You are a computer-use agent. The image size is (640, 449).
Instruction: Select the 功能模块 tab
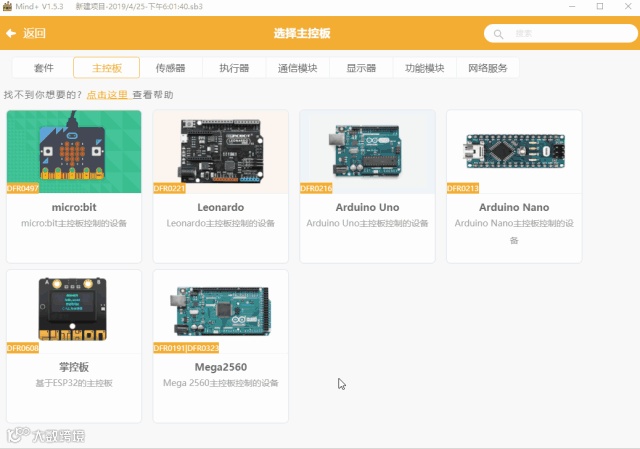[424, 68]
